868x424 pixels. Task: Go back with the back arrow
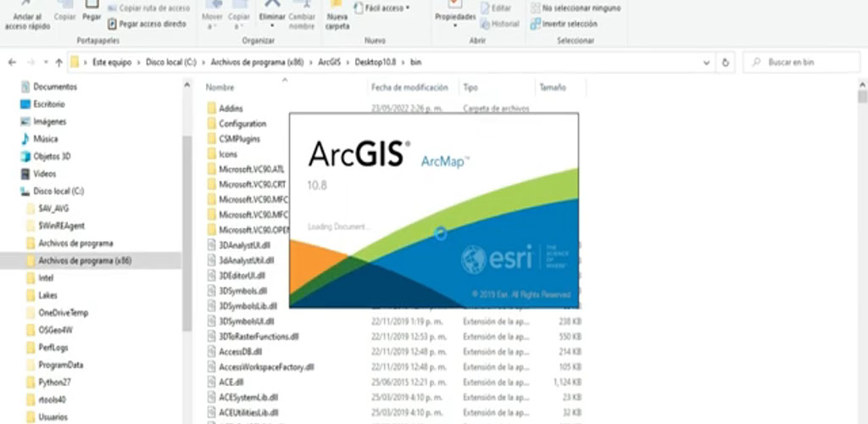12,63
